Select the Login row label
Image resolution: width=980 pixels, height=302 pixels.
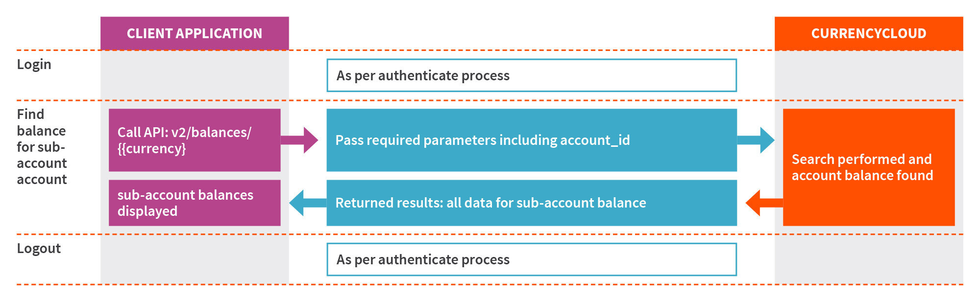(34, 65)
